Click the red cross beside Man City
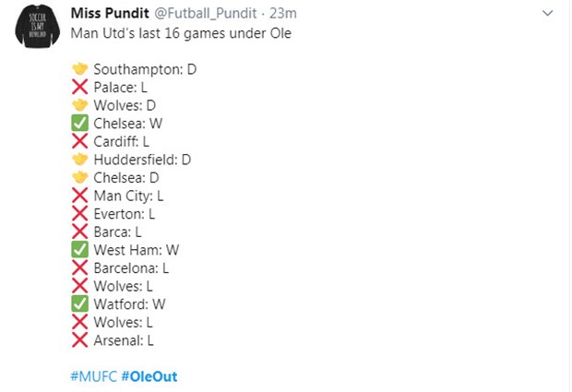 pos(80,196)
